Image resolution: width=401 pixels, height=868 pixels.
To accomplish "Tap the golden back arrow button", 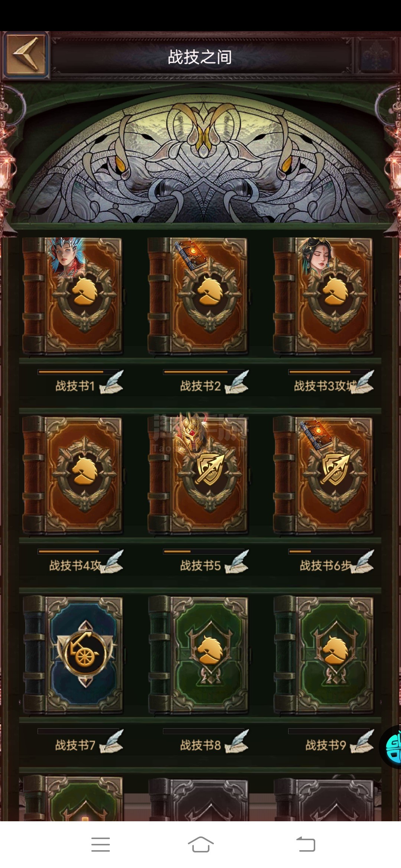I will pyautogui.click(x=25, y=55).
